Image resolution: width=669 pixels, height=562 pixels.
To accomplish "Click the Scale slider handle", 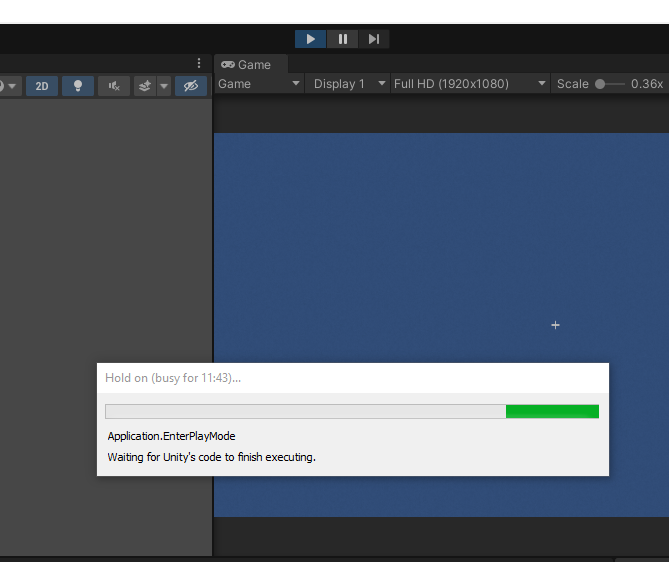I will [x=600, y=84].
